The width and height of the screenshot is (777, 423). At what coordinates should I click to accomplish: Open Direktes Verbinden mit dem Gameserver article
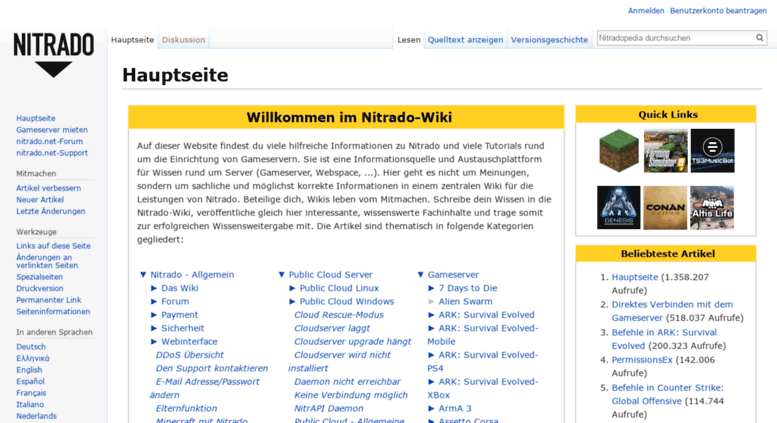pyautogui.click(x=672, y=311)
